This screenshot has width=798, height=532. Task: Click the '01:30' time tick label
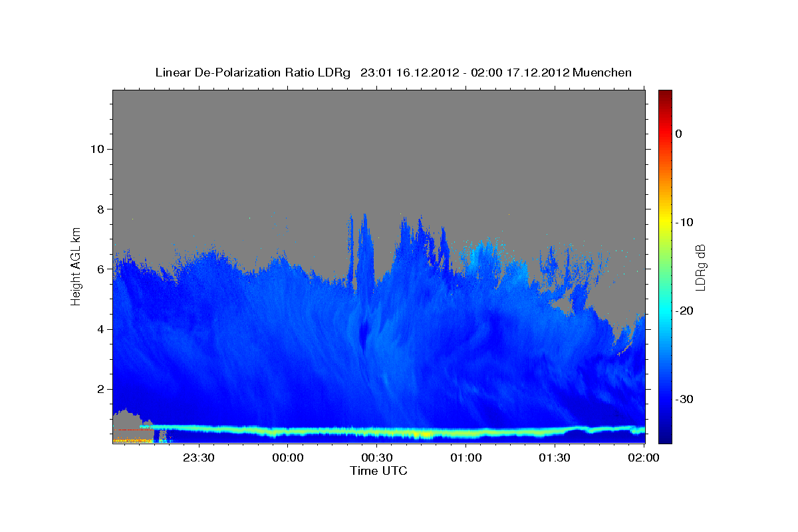pos(555,458)
